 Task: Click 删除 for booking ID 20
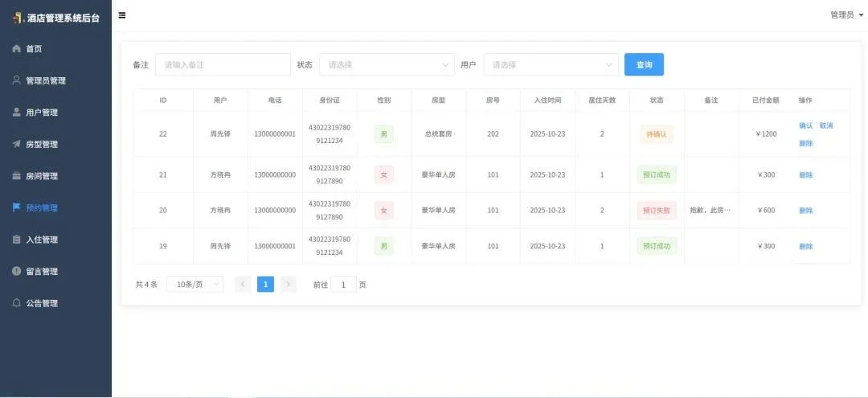click(805, 211)
